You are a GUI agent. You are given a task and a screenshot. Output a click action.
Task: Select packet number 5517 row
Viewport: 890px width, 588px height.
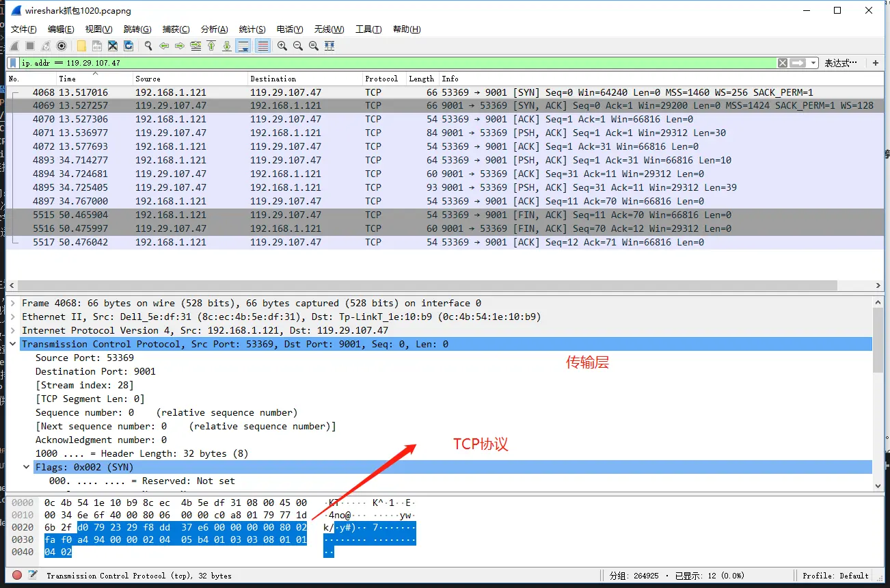tap(444, 242)
